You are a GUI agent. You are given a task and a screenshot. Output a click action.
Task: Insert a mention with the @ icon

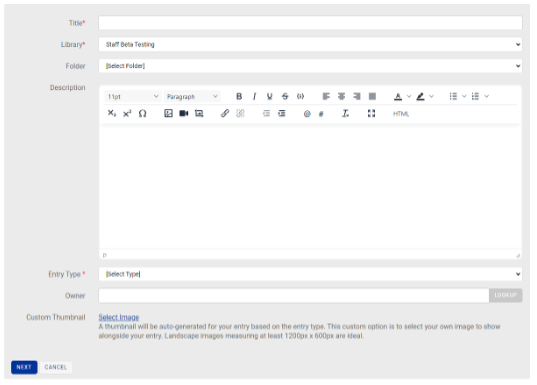tap(307, 114)
